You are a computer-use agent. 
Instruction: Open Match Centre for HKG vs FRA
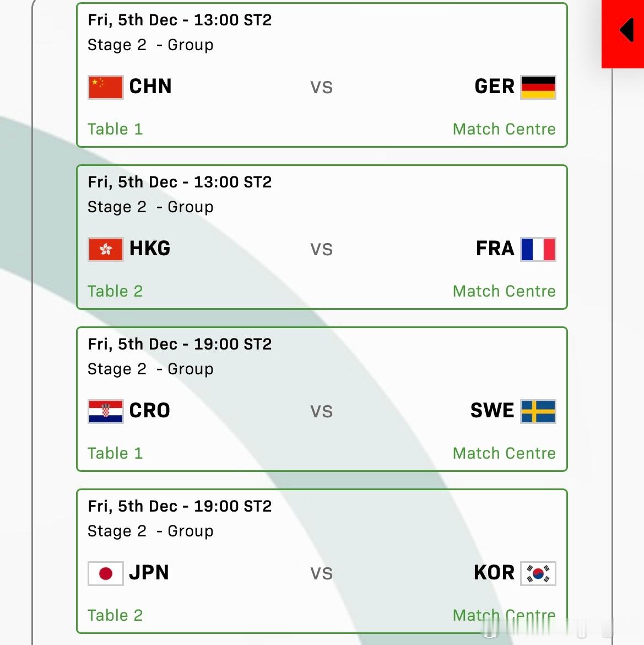coord(504,291)
